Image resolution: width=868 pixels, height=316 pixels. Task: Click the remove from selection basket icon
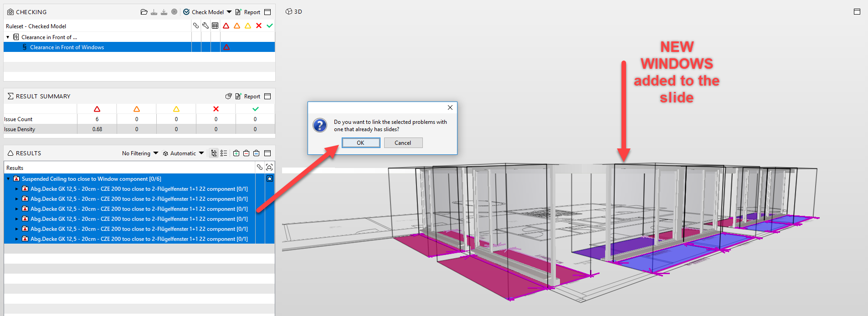point(246,153)
